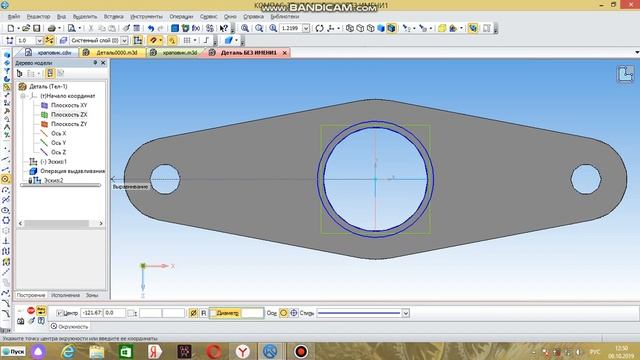Expand the new document type arrow
This screenshot has height=360, width=640.
tap(18, 28)
